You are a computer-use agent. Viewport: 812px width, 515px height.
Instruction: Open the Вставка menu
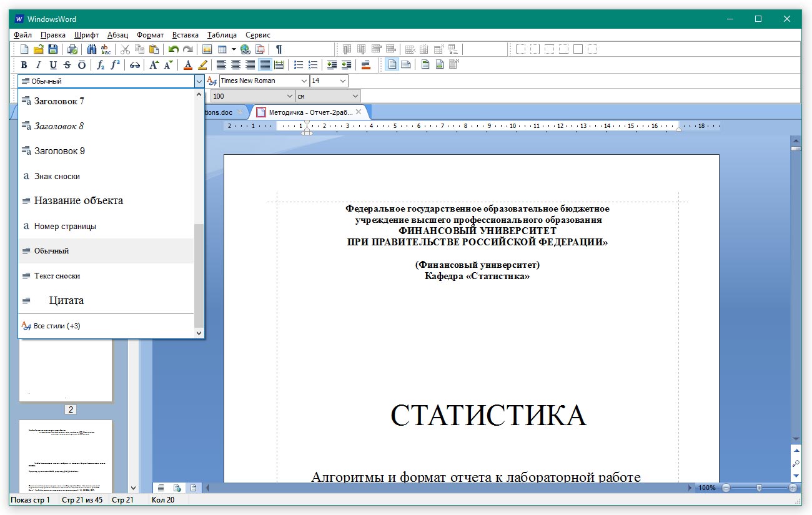(185, 35)
